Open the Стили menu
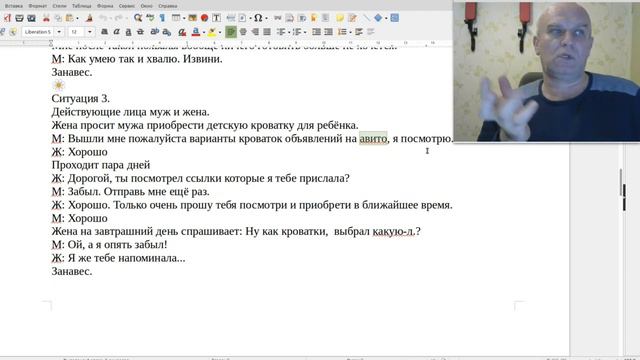Screen dimensions: 640x360 (x=60, y=6)
